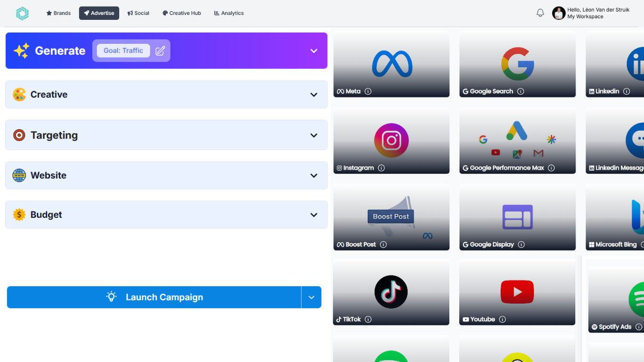The height and width of the screenshot is (362, 644).
Task: Open the Advertise tab
Action: coord(99,13)
